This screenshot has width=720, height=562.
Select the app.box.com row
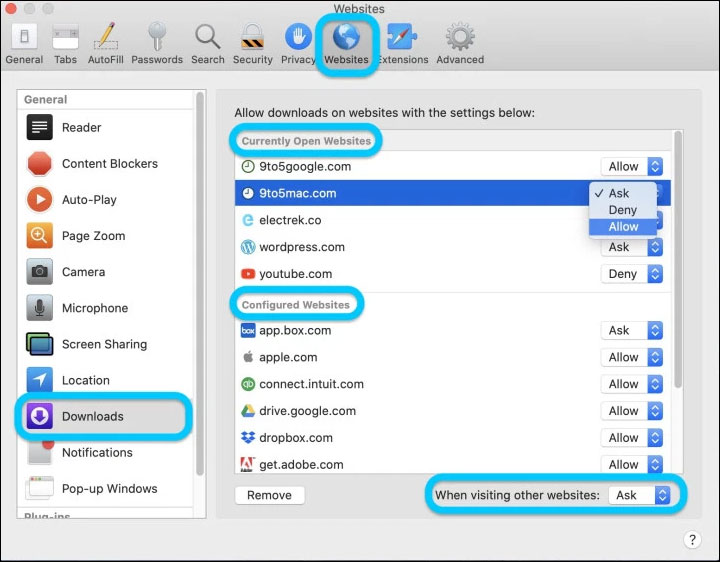(x=452, y=330)
